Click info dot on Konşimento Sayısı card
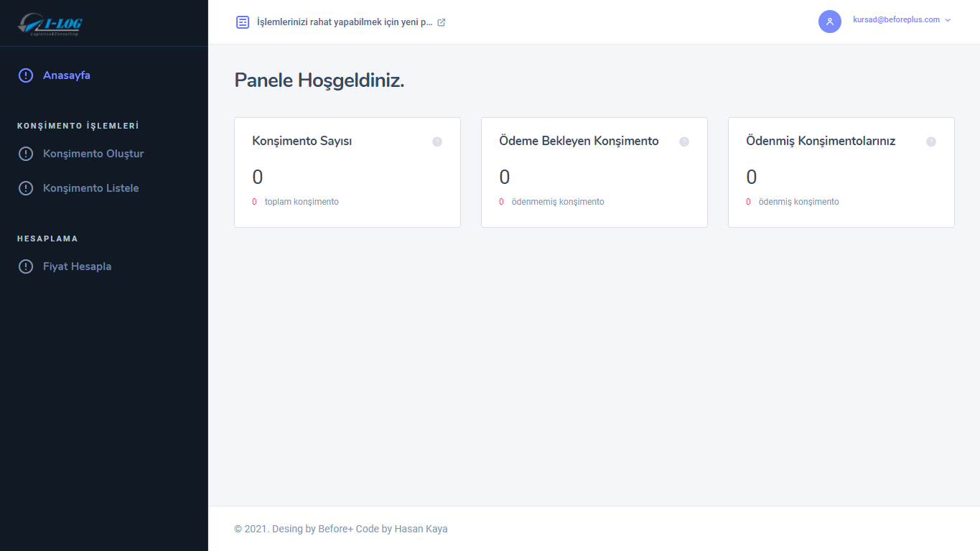Screen dimensions: 980x551 [437, 142]
